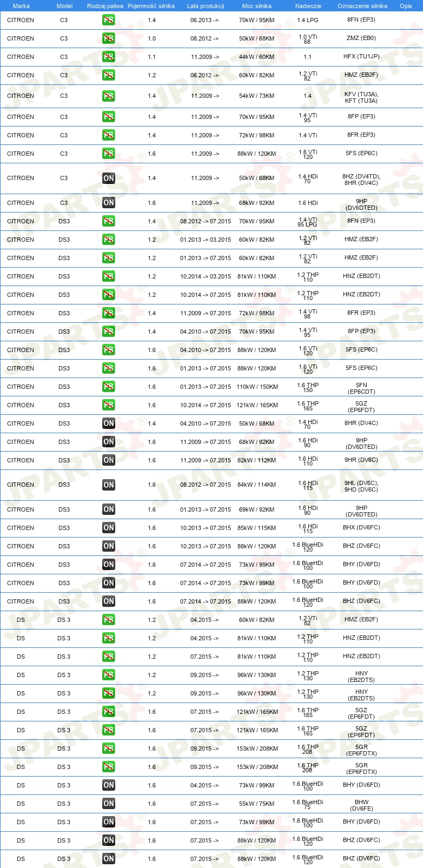Click petrol icon in the C3 72kW / 98KM row

coord(109,135)
